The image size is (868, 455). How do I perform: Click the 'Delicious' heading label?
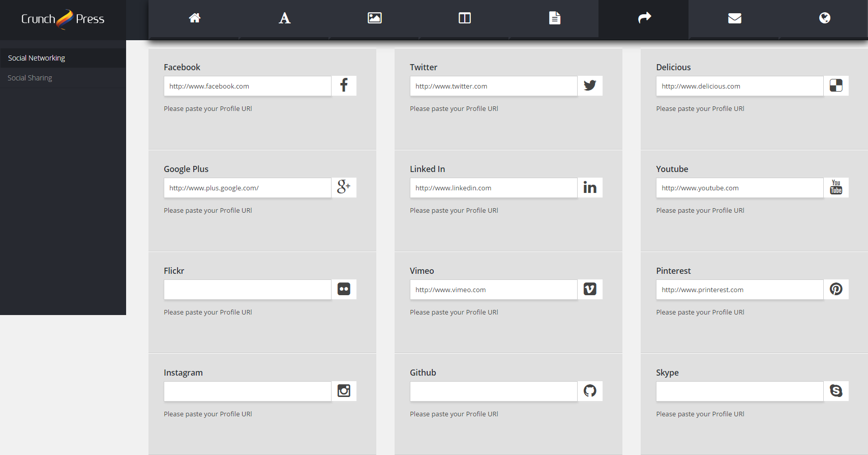tap(673, 67)
